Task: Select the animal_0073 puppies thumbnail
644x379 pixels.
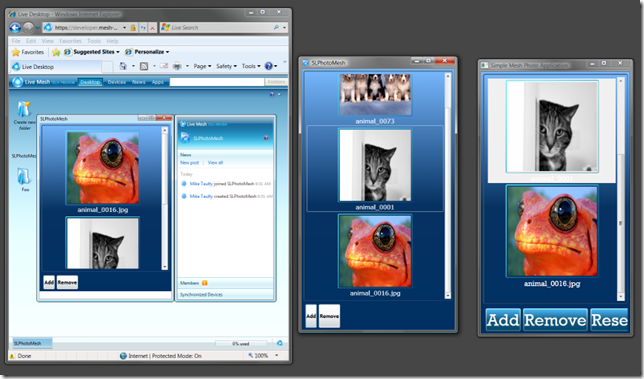Action: point(375,94)
